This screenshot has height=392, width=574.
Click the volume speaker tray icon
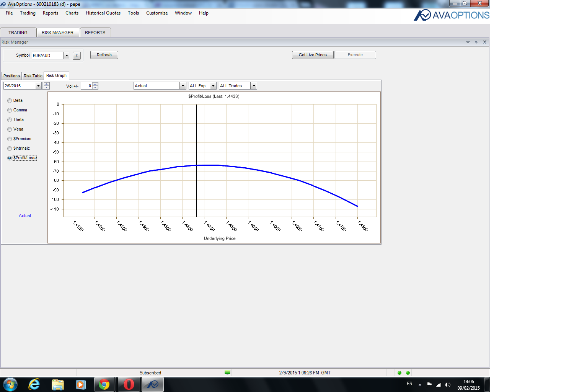click(448, 384)
